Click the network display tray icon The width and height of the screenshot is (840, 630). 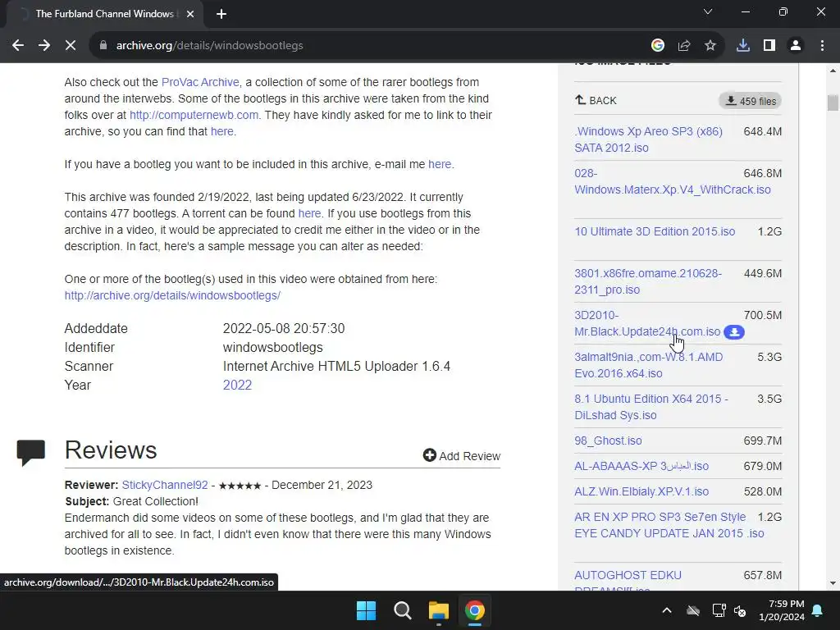click(x=719, y=610)
